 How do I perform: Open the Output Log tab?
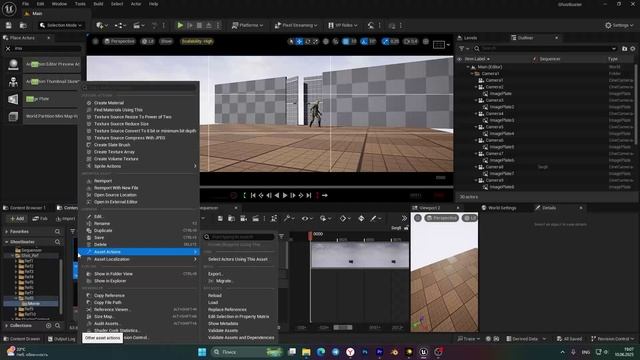[x=62, y=339]
